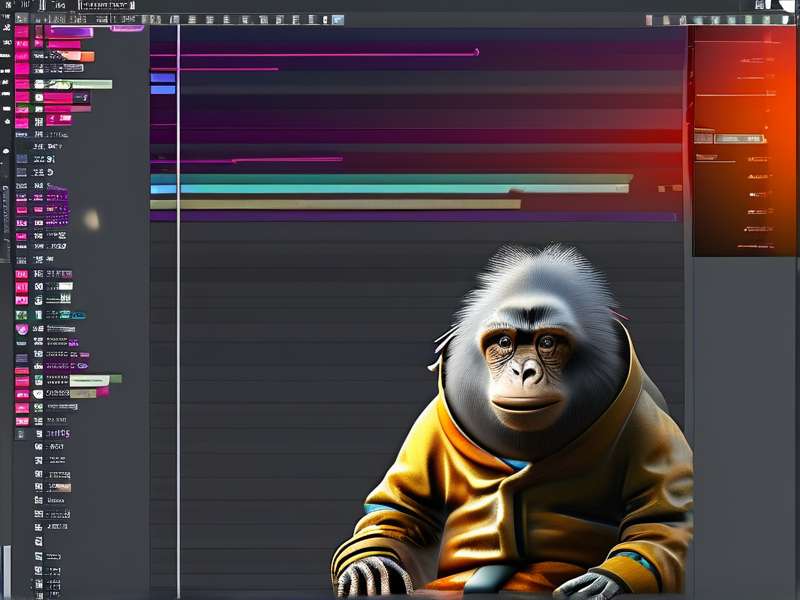Click the white vertical playhead line
The height and width of the screenshot is (600, 800).
178,311
